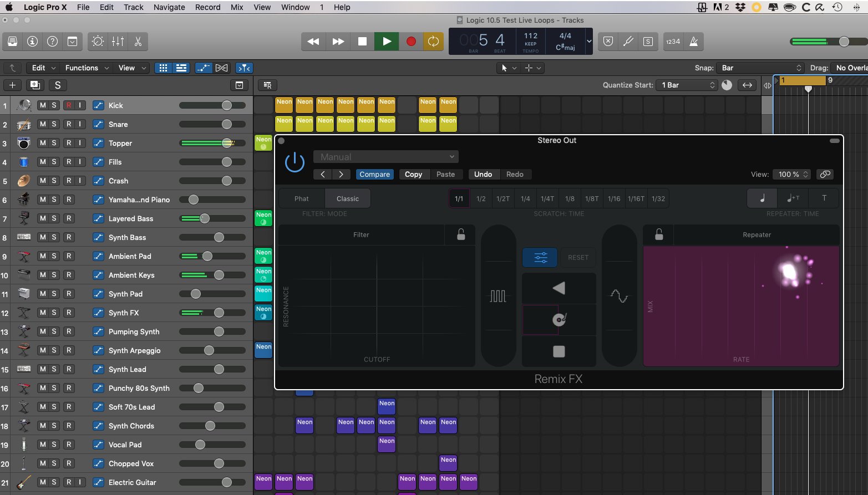Click the Remix FX scratch turntable icon
Image resolution: width=868 pixels, height=495 pixels.
coord(559,320)
